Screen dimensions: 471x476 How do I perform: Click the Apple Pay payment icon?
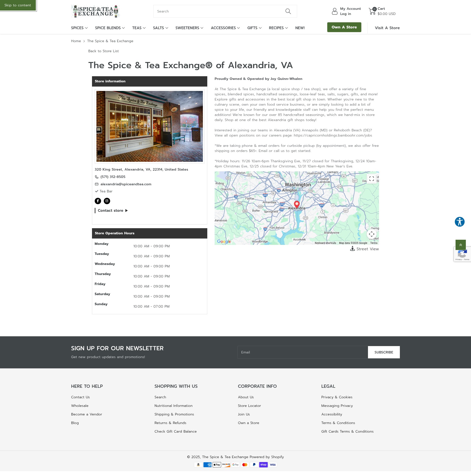[217, 465]
